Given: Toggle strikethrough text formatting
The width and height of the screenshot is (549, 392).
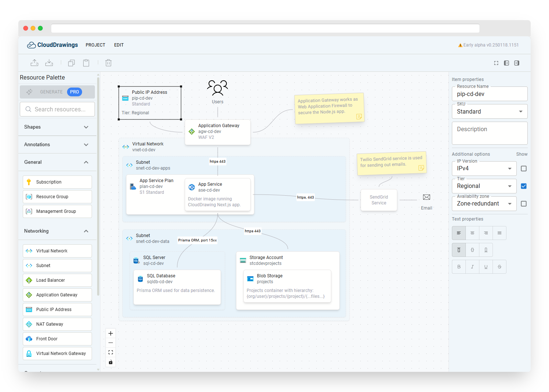Looking at the screenshot, I should point(500,267).
